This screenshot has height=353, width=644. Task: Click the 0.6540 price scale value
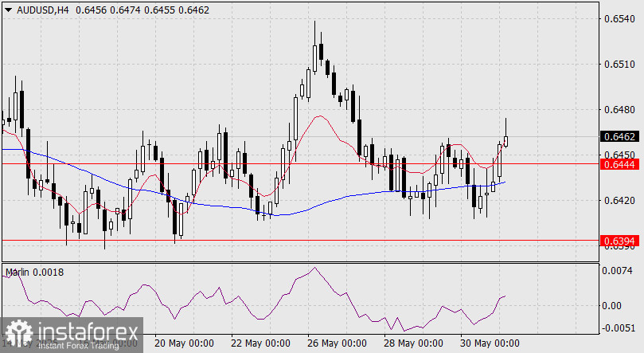pyautogui.click(x=619, y=19)
